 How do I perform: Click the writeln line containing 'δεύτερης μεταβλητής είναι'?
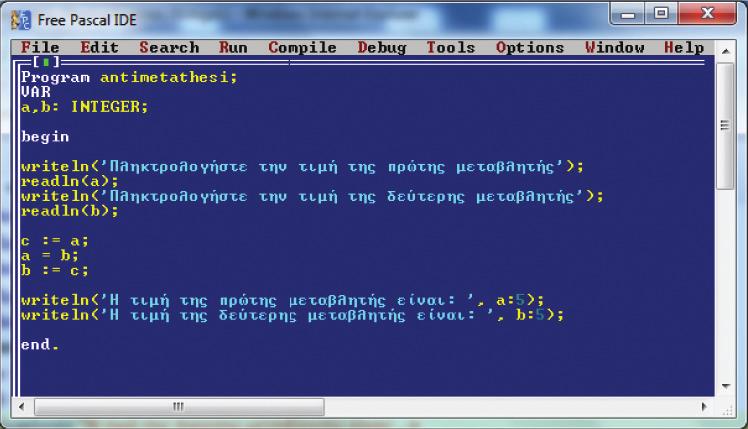292,315
